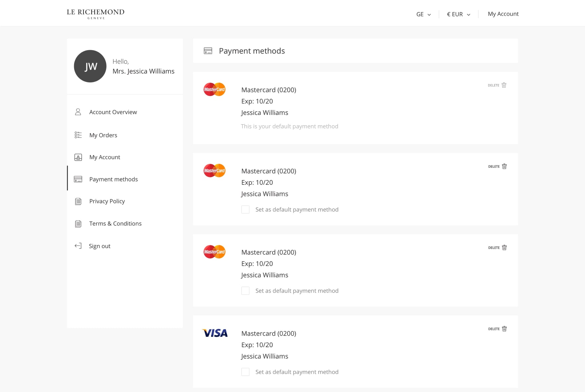Go to Privacy Policy in the sidebar
The width and height of the screenshot is (585, 392).
pyautogui.click(x=107, y=201)
